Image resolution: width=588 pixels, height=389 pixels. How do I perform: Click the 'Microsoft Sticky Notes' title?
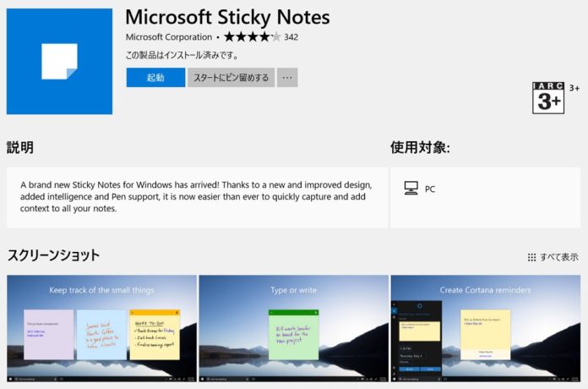coord(227,17)
